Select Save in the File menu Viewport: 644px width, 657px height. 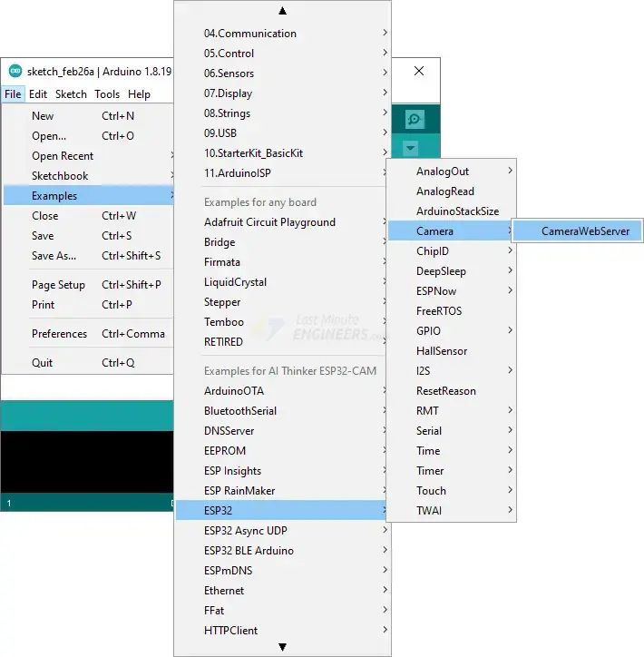tap(88, 236)
